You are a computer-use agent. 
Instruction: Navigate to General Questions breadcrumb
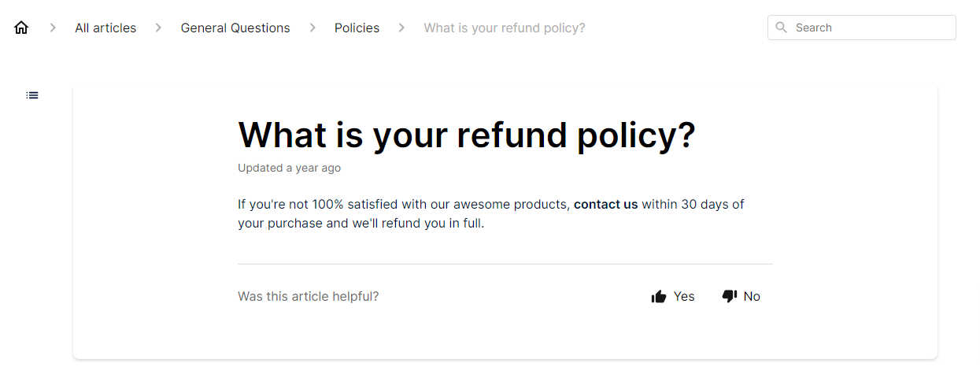[x=235, y=28]
